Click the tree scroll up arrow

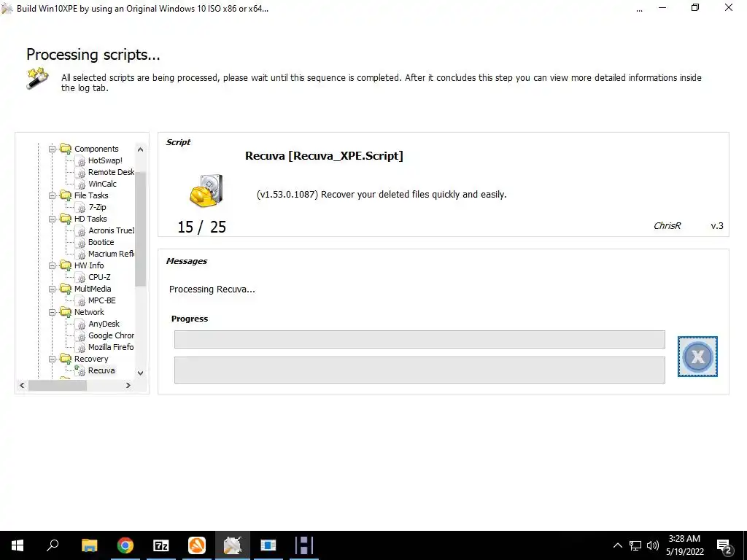tap(141, 149)
